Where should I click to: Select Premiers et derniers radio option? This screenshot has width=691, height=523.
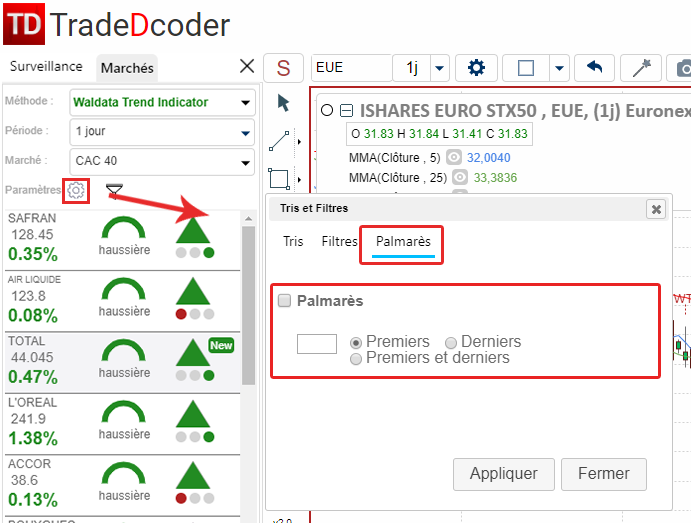tap(356, 359)
